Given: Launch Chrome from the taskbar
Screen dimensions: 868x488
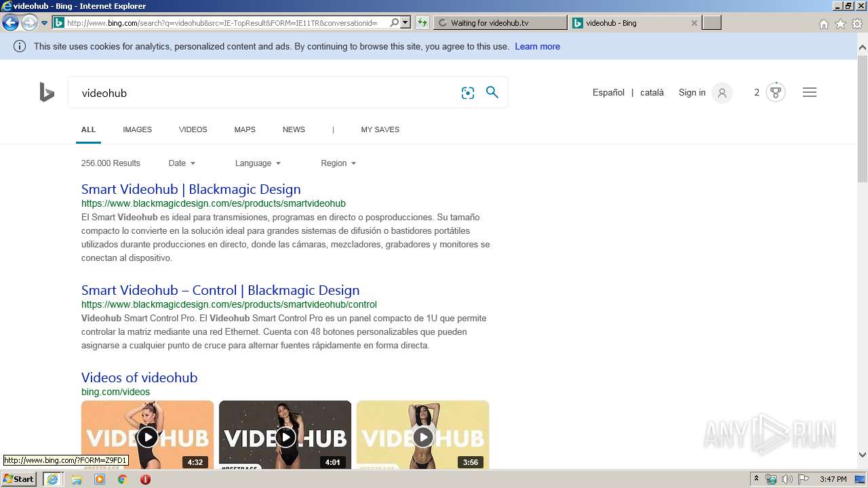Looking at the screenshot, I should pos(122,479).
